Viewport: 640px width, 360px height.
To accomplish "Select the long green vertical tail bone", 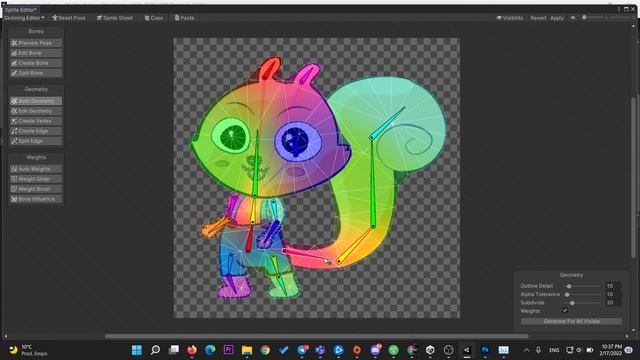I will pyautogui.click(x=373, y=182).
